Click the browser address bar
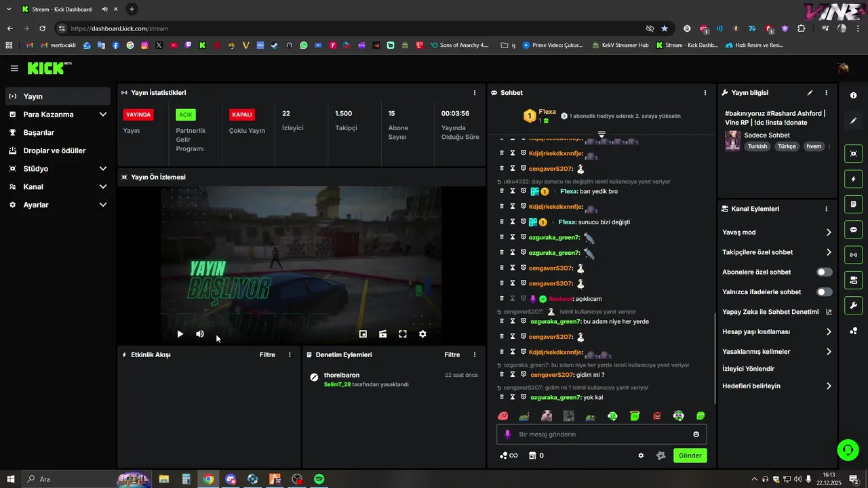The image size is (868, 488). (353, 28)
